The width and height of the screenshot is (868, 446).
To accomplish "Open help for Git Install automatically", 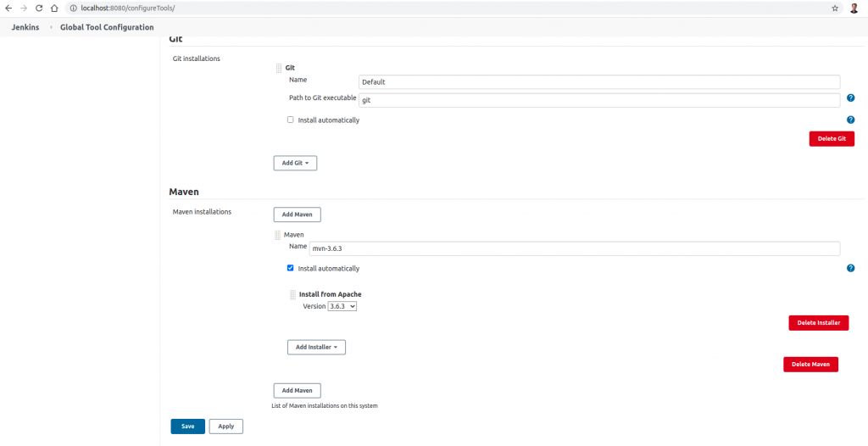I will coord(850,120).
